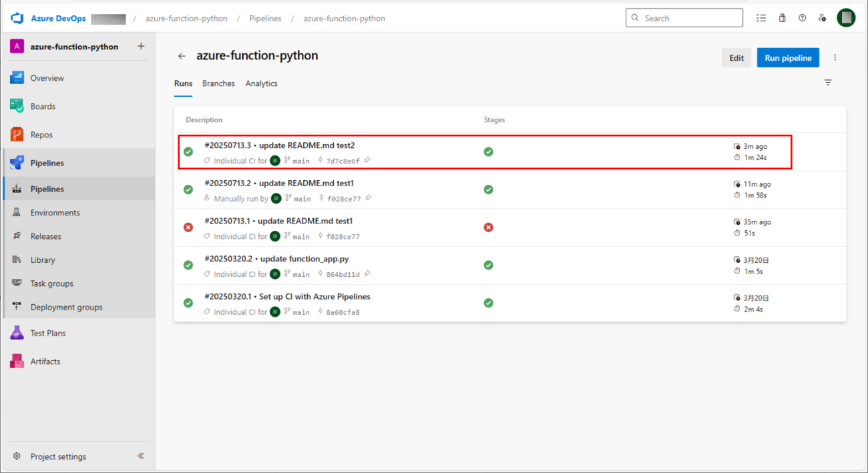868x473 pixels.
Task: Click Stages success icon for run #20250320.2
Action: [x=489, y=265]
